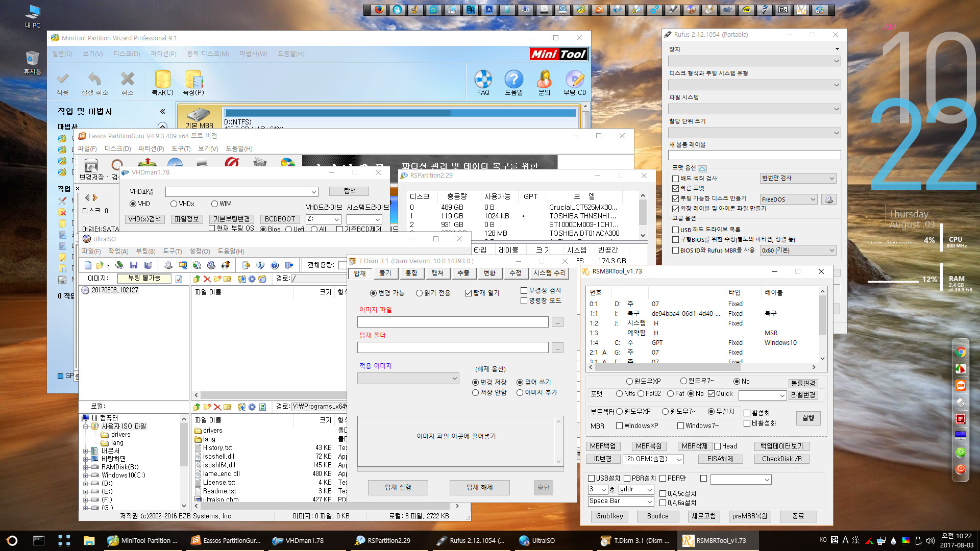980x551 pixels.
Task: Switch to the 캡처 tab in T.Dism
Action: [437, 273]
